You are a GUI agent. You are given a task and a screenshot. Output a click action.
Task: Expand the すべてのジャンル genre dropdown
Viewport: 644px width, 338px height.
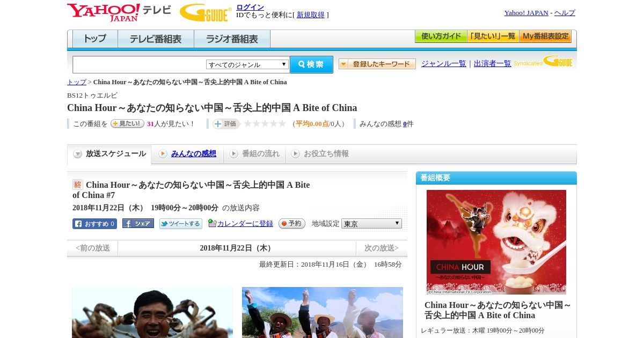[x=247, y=64]
